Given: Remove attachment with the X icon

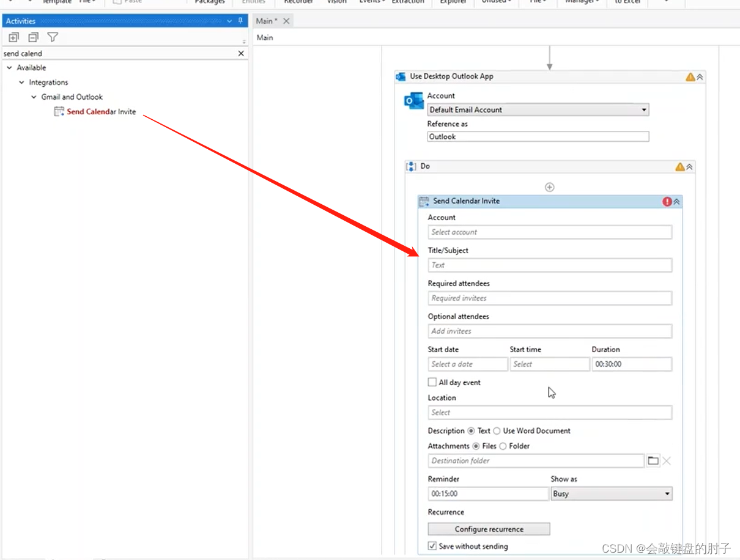Looking at the screenshot, I should pos(667,461).
